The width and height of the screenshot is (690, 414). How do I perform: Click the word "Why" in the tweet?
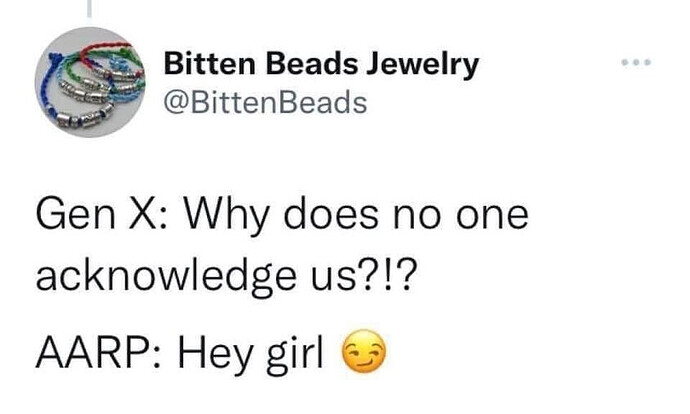227,218
